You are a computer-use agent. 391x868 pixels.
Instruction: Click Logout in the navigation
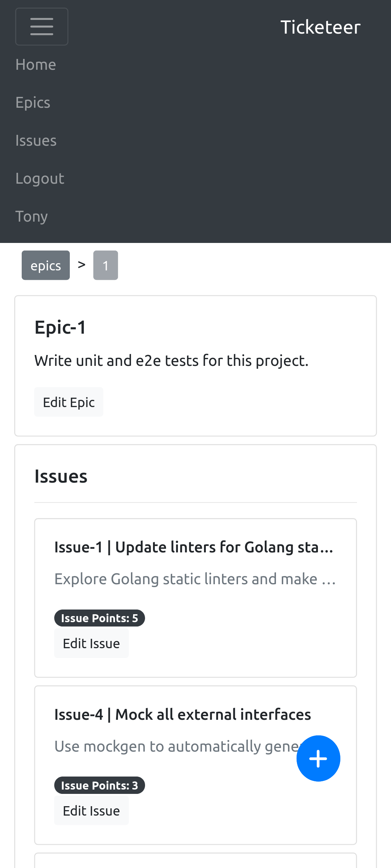click(40, 178)
